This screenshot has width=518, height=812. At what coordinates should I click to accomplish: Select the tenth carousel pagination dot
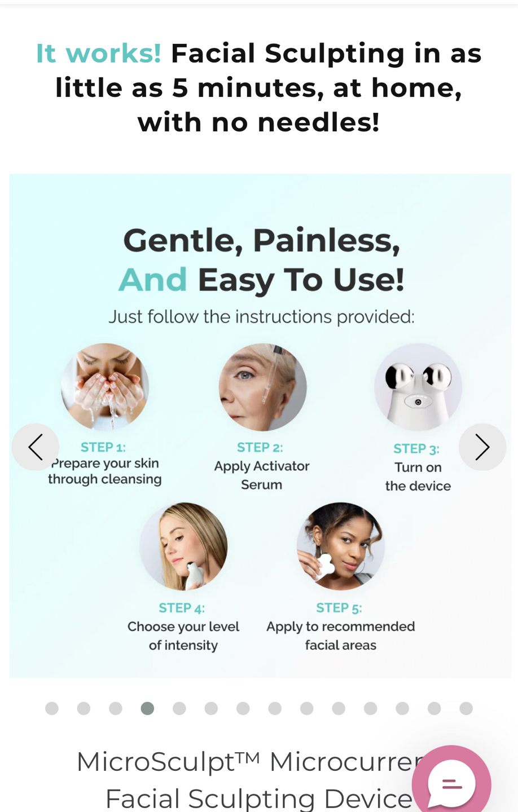click(339, 708)
